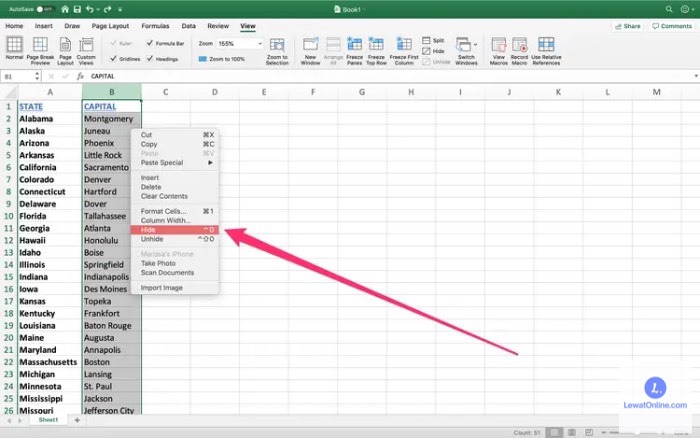Open Custom Views
Viewport: 700px width, 438px height.
point(86,50)
